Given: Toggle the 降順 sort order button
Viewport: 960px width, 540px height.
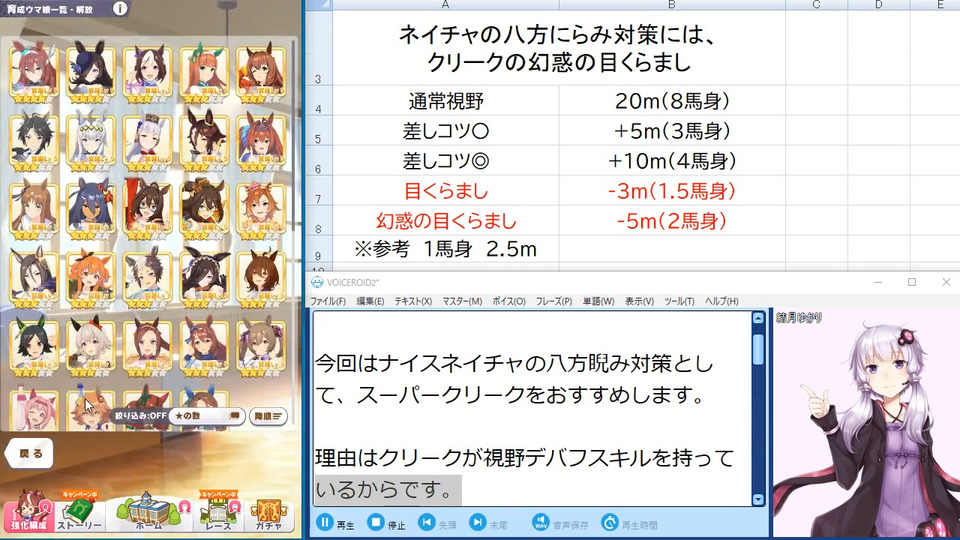Looking at the screenshot, I should (268, 416).
